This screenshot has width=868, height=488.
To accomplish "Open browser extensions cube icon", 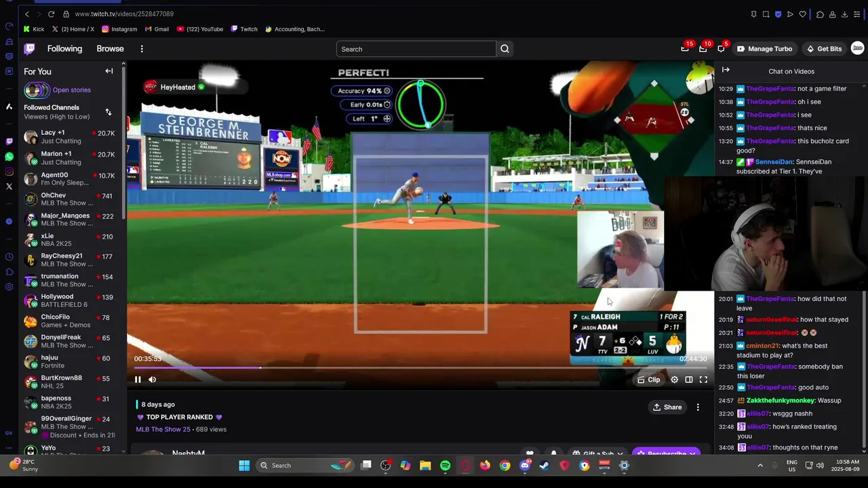I will coord(820,14).
